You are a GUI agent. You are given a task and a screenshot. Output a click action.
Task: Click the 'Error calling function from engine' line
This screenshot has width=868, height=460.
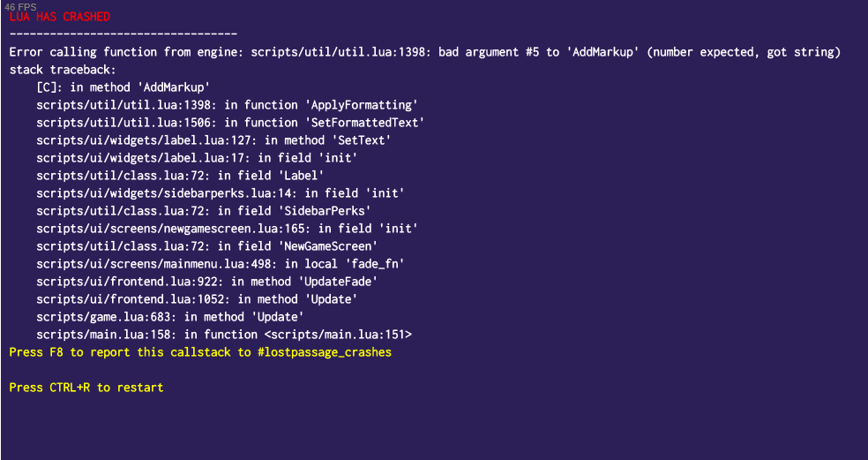point(424,52)
